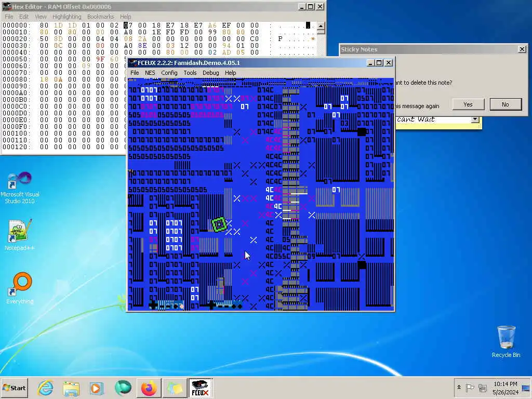Open the Everything search desktop shortcut
This screenshot has width=532, height=399.
[x=20, y=288]
